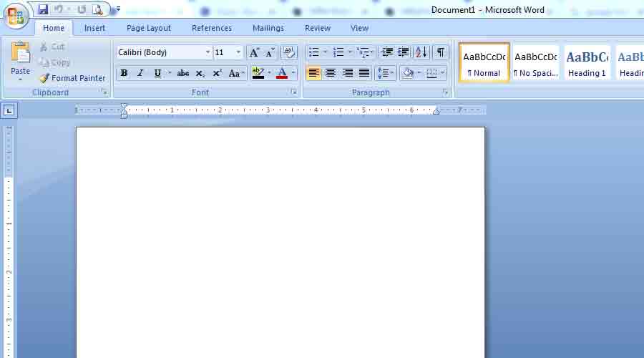This screenshot has width=644, height=358.
Task: Apply bottom border to paragraph
Action: tap(431, 73)
